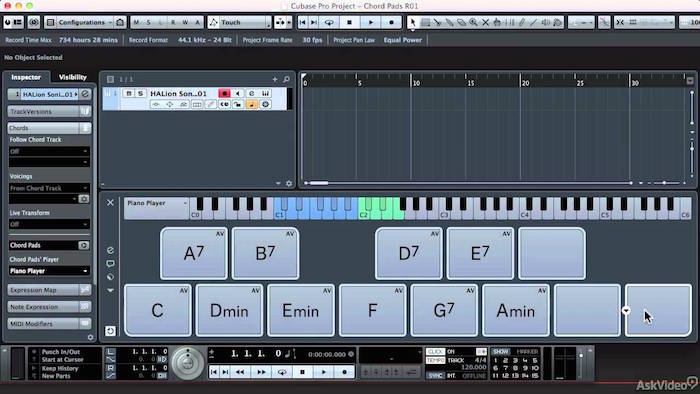The height and width of the screenshot is (394, 700).
Task: Open automation mode dropdown showing Touch
Action: (x=240, y=22)
